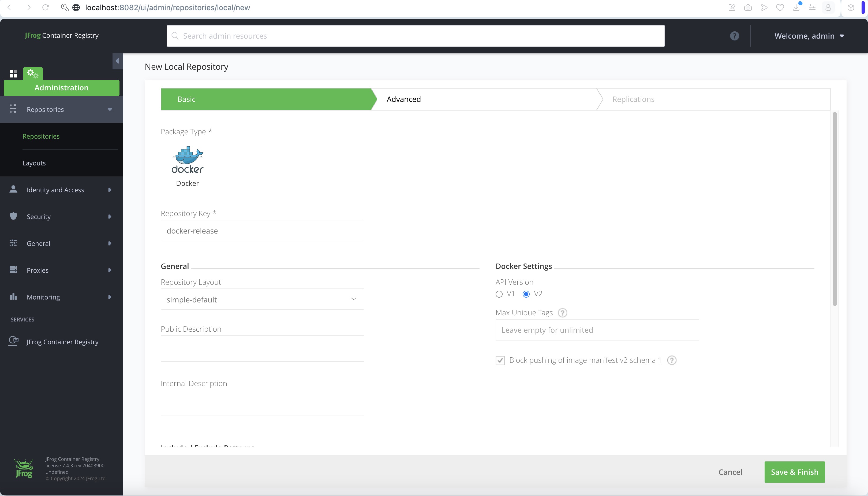
Task: Click the General sliders icon
Action: [13, 243]
